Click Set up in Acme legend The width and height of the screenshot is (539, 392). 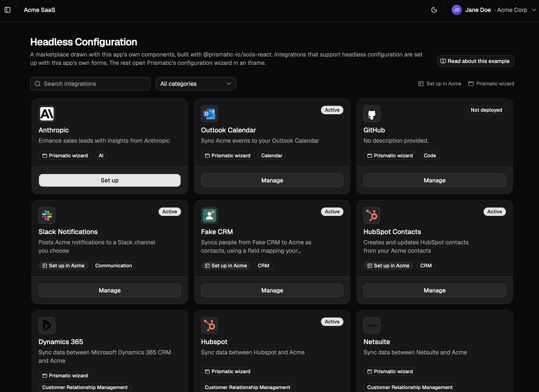[x=440, y=84]
